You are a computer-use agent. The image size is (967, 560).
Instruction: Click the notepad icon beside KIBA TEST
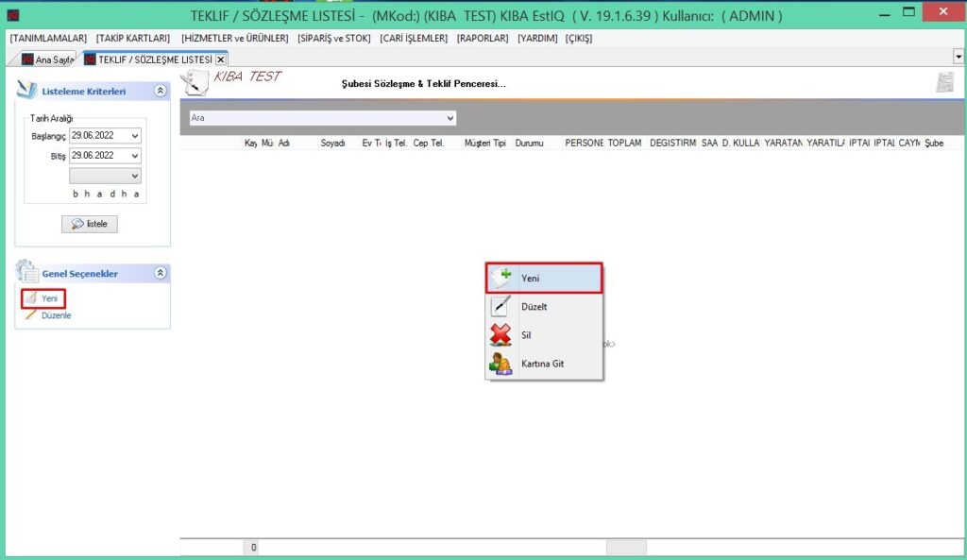coord(195,82)
